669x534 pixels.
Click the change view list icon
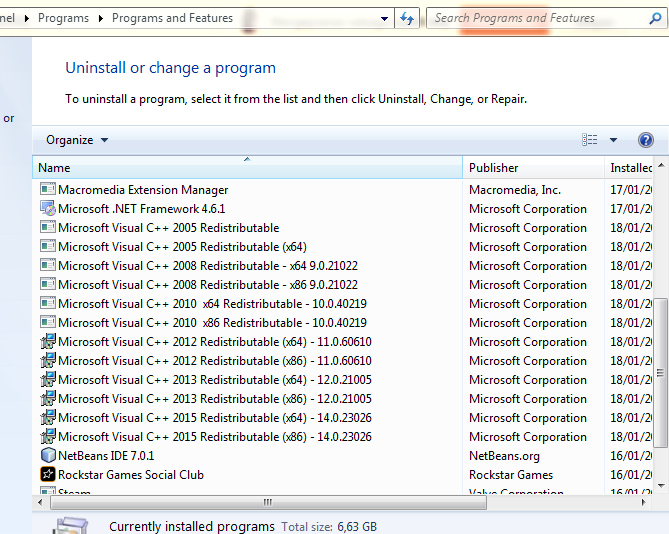(590, 139)
